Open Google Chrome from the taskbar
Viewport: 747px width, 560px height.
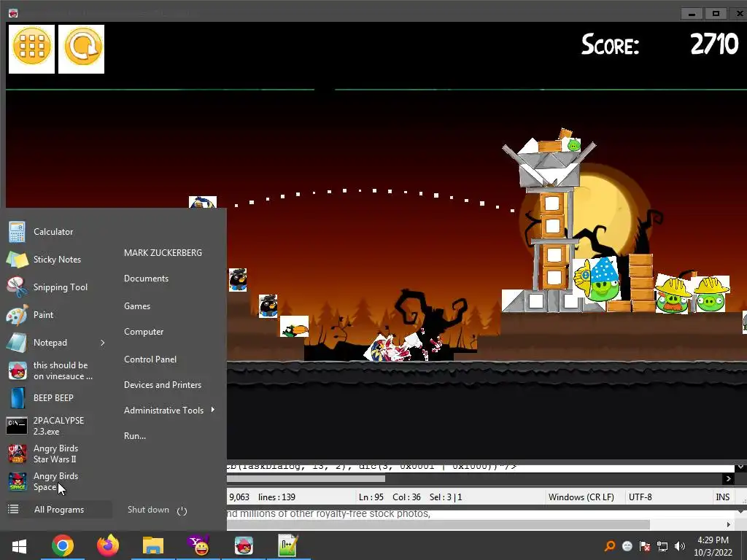click(x=63, y=545)
